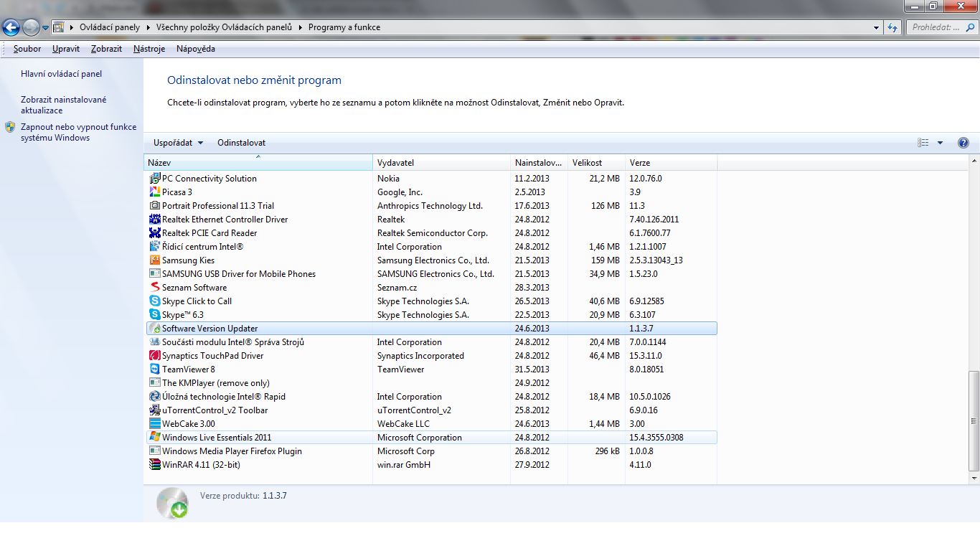
Task: Click the Realtek PCIE Card Reader icon
Action: pos(154,233)
